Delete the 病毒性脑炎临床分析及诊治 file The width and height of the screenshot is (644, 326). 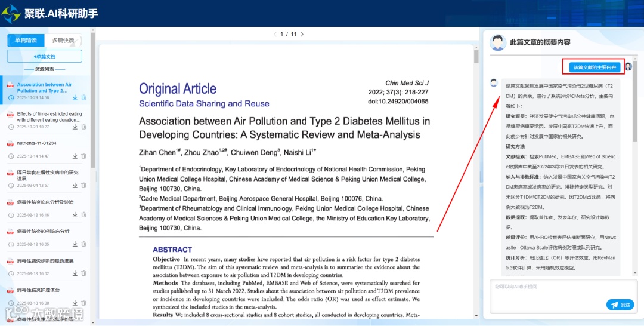(84, 214)
